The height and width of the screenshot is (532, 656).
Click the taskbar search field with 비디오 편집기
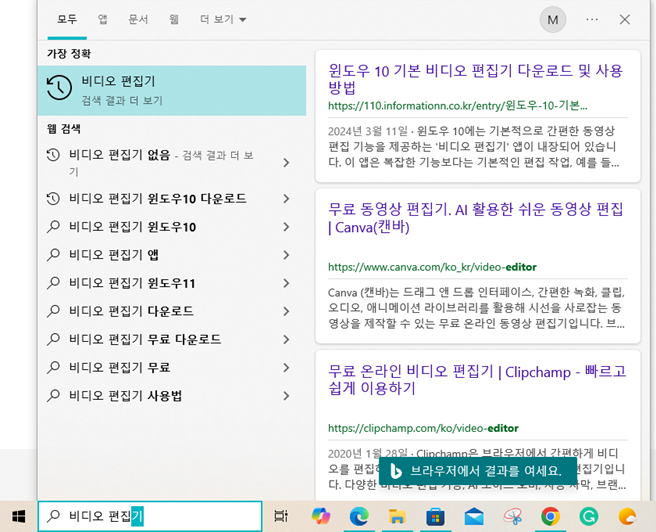150,516
